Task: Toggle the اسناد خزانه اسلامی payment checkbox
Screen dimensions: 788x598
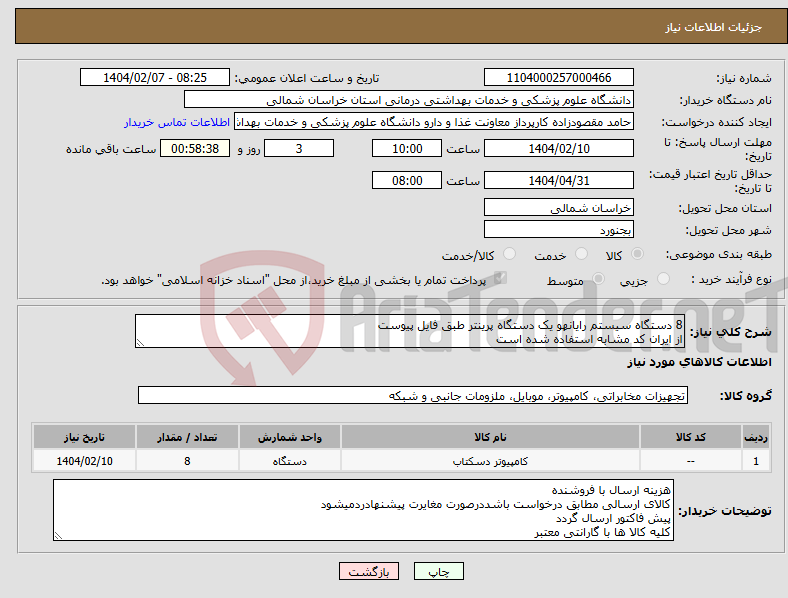Action: coord(500,278)
